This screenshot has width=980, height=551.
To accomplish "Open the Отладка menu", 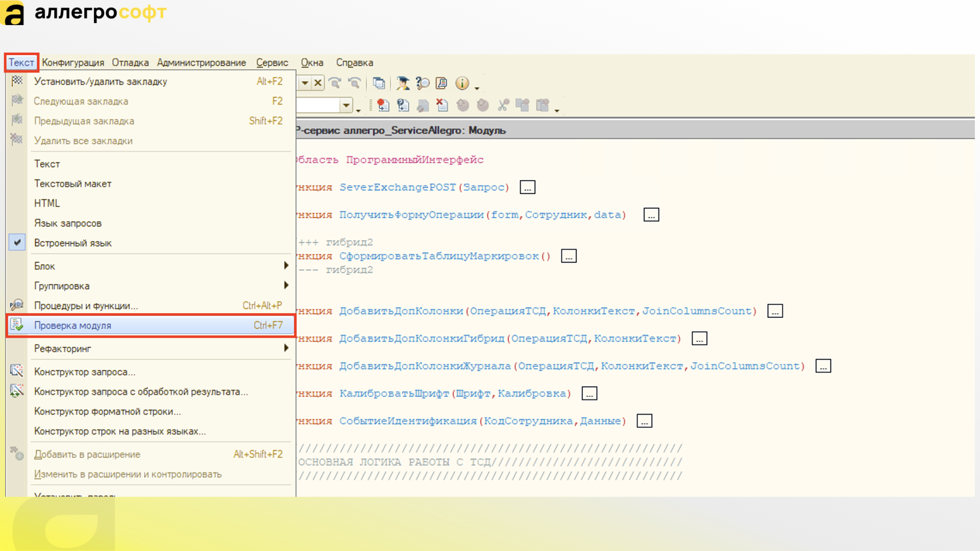I will [131, 63].
